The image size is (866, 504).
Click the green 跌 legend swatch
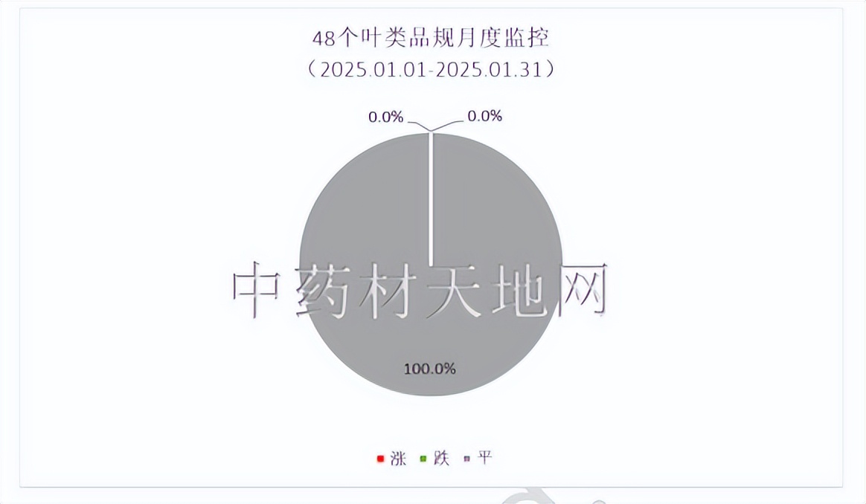pyautogui.click(x=423, y=459)
